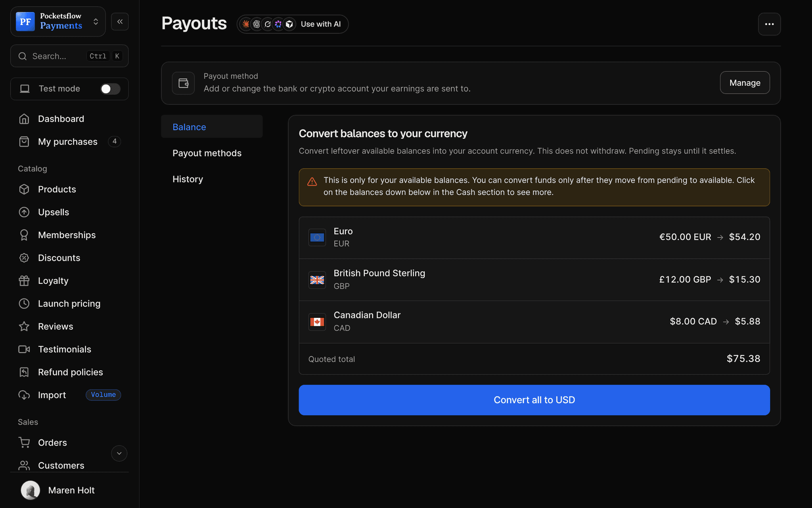The image size is (812, 508).
Task: Click the Euro flag icon
Action: [317, 237]
